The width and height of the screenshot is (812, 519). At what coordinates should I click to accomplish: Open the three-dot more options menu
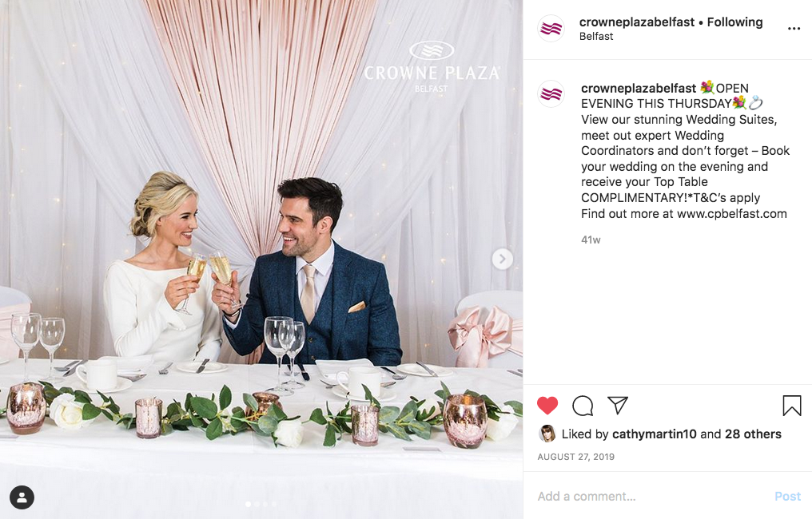794,29
